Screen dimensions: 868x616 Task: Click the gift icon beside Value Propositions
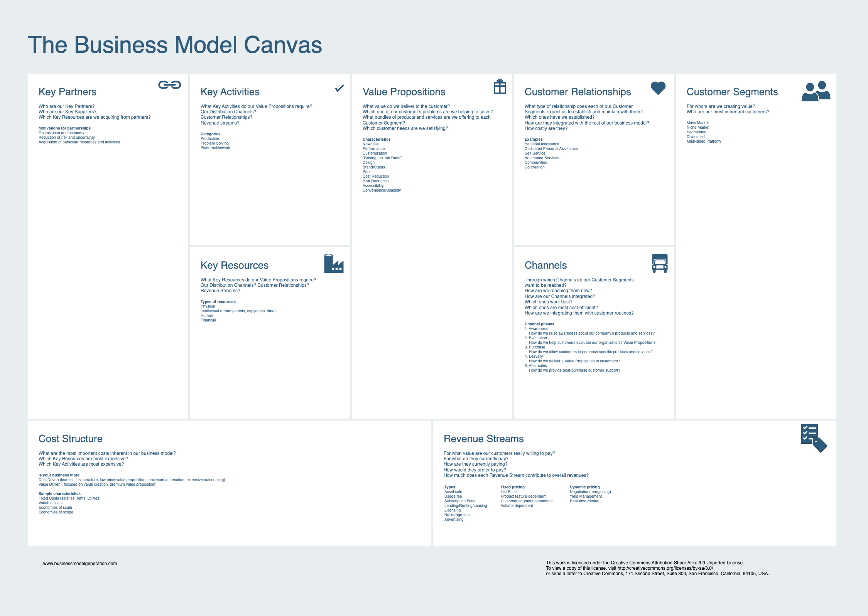[500, 86]
